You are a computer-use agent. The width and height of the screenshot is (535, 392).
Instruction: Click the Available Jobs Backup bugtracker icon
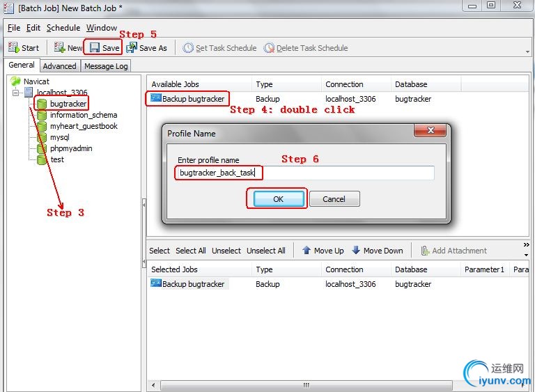(x=156, y=98)
